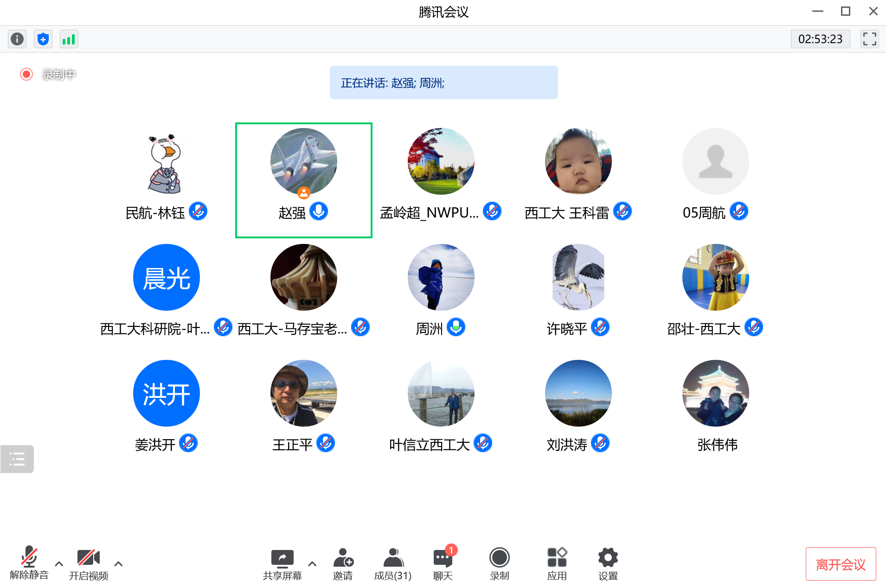Image resolution: width=886 pixels, height=588 pixels.
Task: Minimize the 腾讯会议 window
Action: (818, 11)
